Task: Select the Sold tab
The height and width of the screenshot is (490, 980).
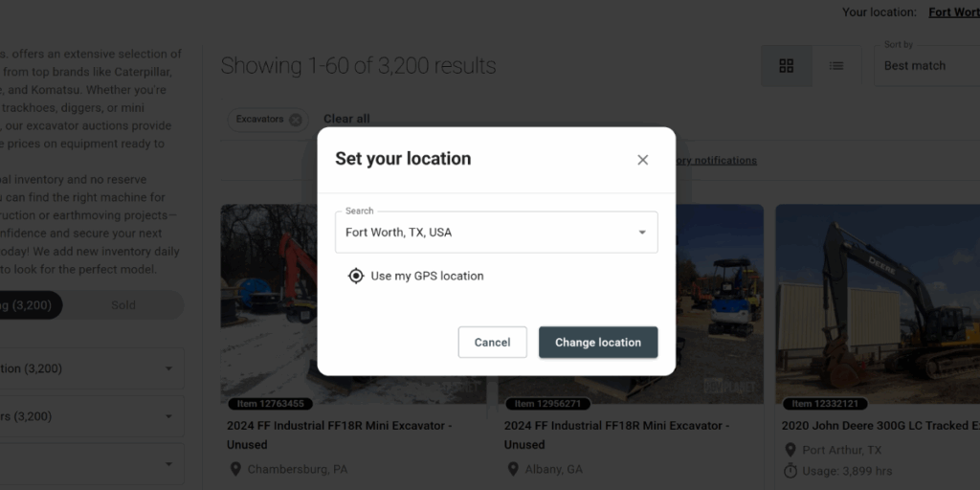Action: (x=123, y=305)
